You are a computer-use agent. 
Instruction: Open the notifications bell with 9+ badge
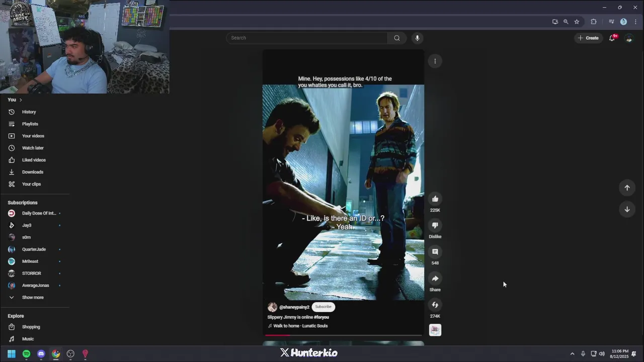612,38
